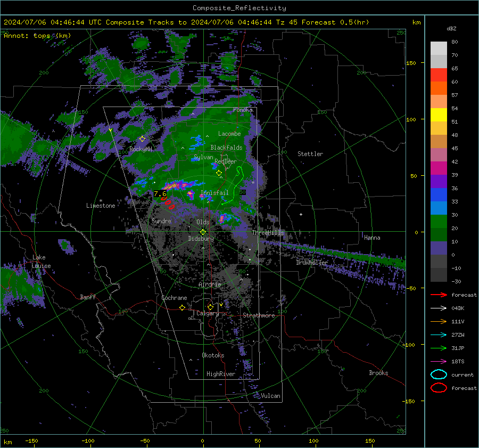
Task: Click the white swatch at 80 dBZ
Action: coord(439,48)
